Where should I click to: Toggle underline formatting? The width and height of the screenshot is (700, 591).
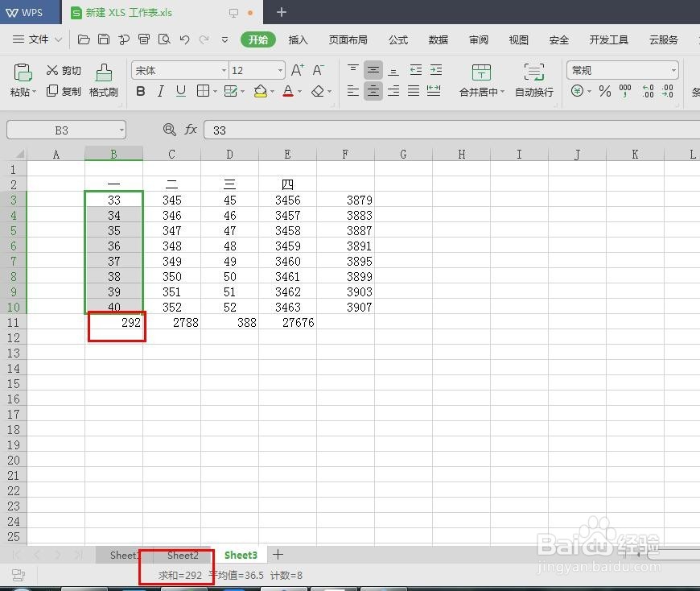(x=181, y=91)
